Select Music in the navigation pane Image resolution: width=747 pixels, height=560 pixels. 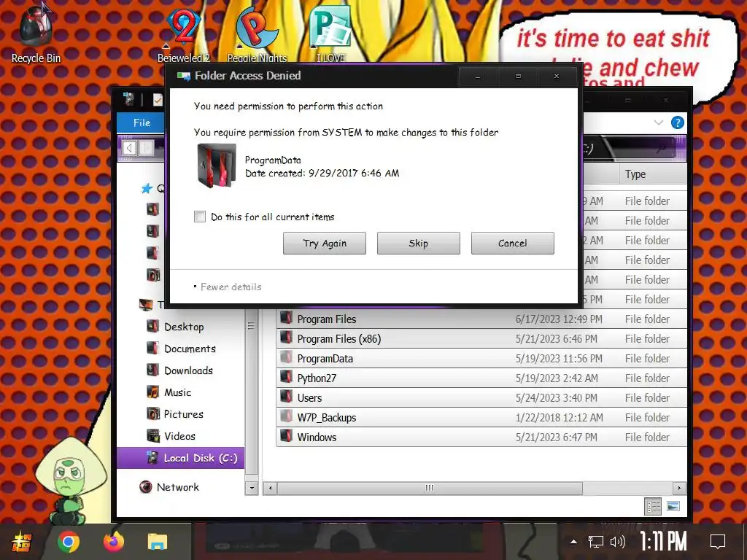(177, 392)
